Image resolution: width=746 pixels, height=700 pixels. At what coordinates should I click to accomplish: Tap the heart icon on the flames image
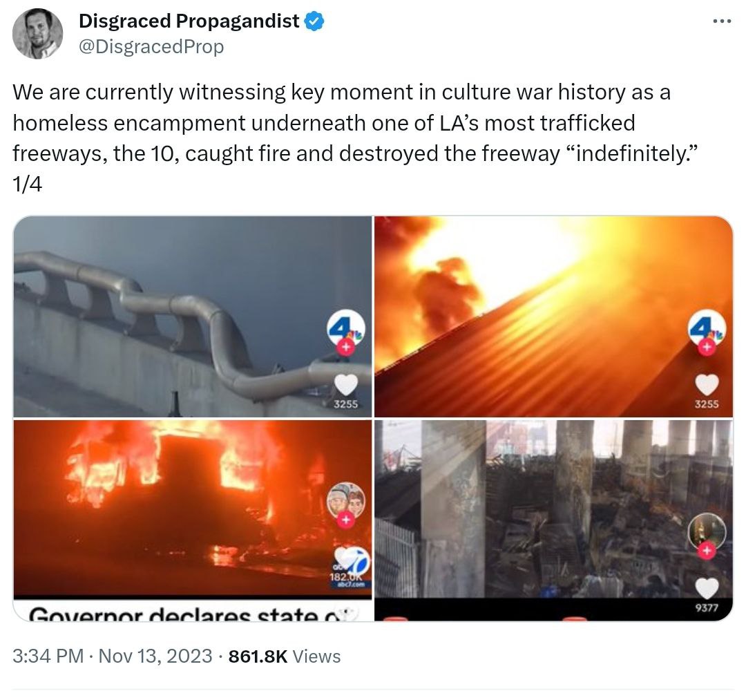tap(707, 384)
